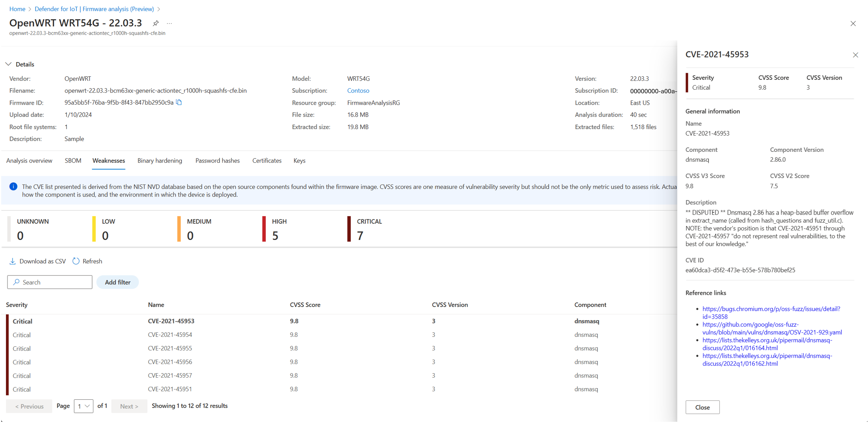Copy the Firmware ID to clipboard
Image resolution: width=868 pixels, height=423 pixels.
click(x=179, y=102)
